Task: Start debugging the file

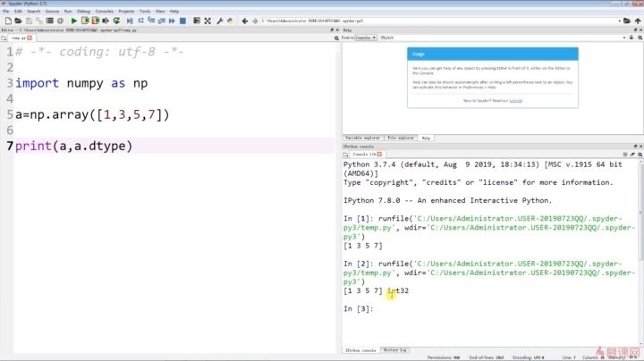Action: tap(130, 21)
